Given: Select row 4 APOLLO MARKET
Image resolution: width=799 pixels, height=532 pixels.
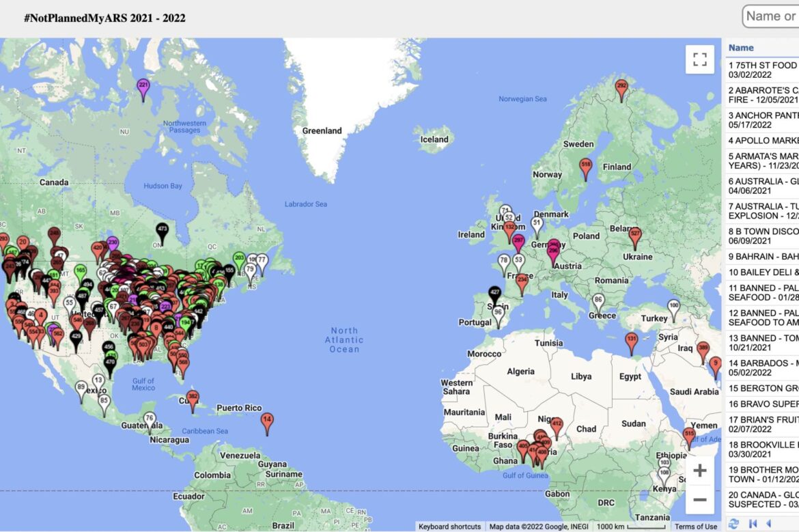Looking at the screenshot, I should [762, 141].
